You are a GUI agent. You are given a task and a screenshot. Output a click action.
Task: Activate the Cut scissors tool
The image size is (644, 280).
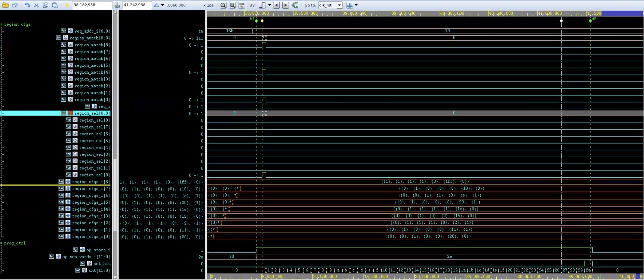click(x=37, y=5)
